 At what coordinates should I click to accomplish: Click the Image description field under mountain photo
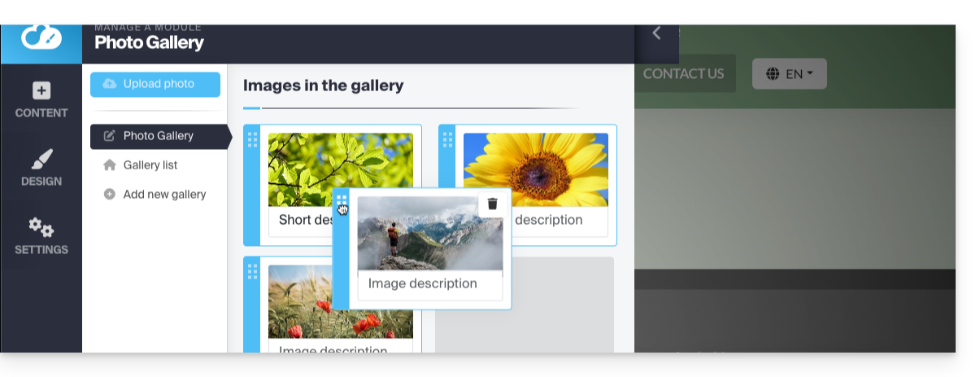point(429,284)
